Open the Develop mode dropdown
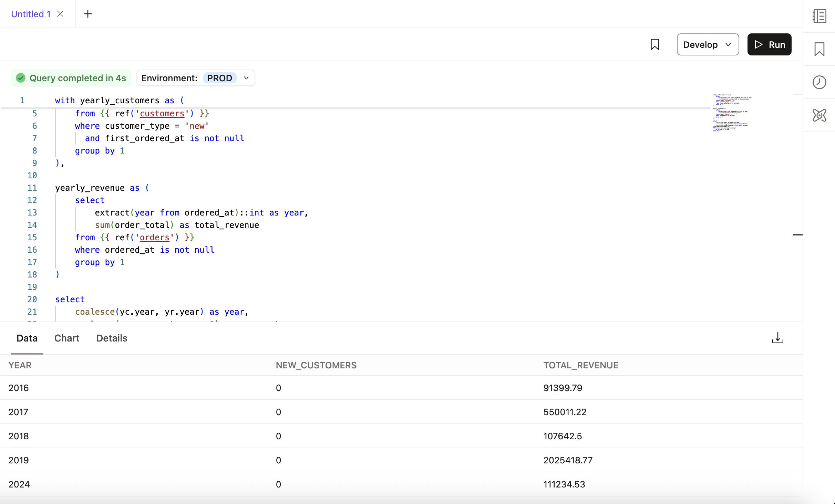835x504 pixels. click(707, 45)
